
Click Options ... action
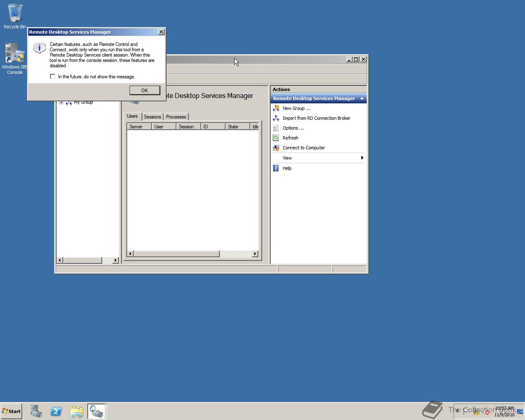[293, 128]
